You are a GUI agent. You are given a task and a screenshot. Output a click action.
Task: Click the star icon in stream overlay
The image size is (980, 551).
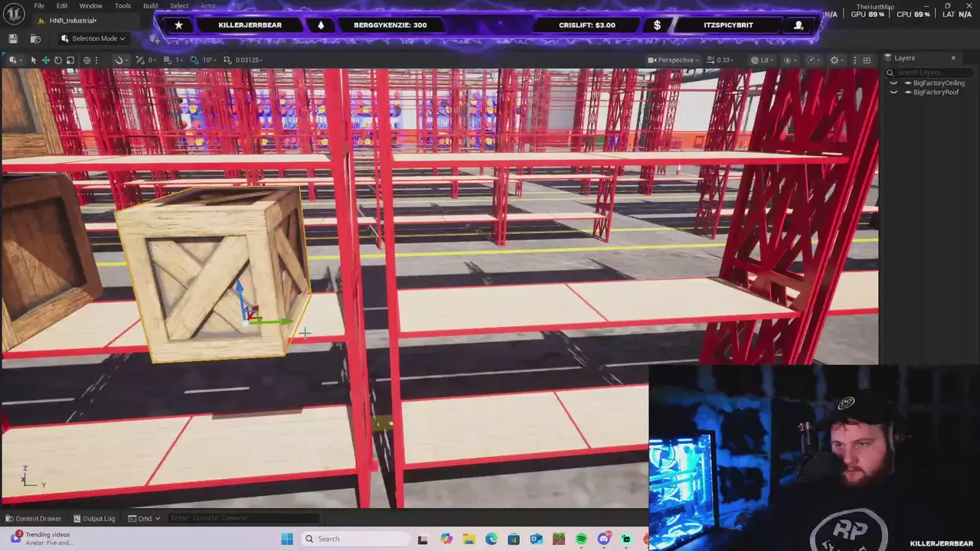178,25
